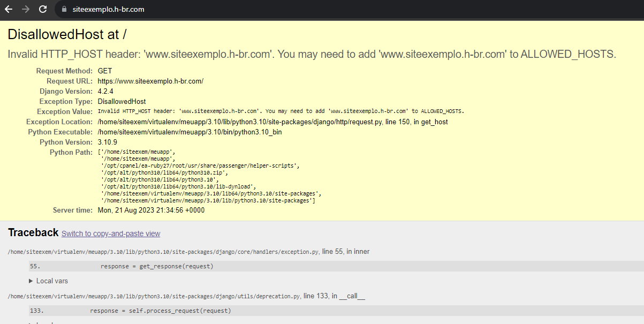Click the Django Version 4.2.4 value
The image size is (644, 324).
pos(105,91)
